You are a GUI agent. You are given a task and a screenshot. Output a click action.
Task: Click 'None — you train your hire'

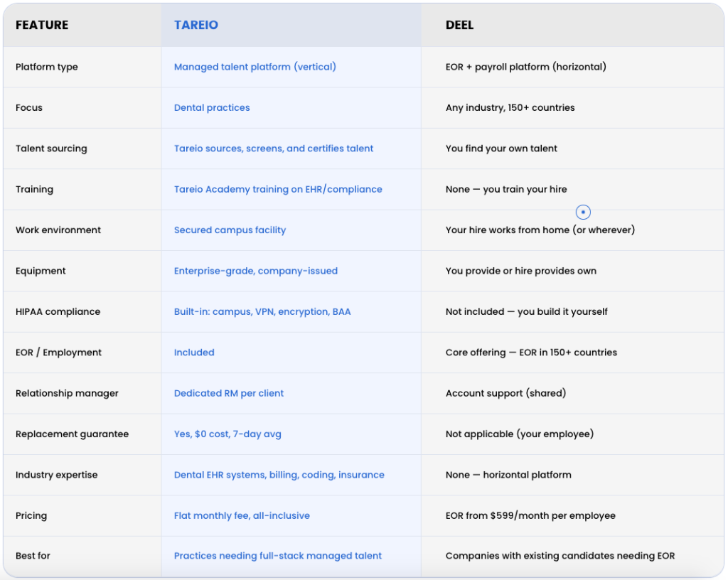[x=506, y=189]
